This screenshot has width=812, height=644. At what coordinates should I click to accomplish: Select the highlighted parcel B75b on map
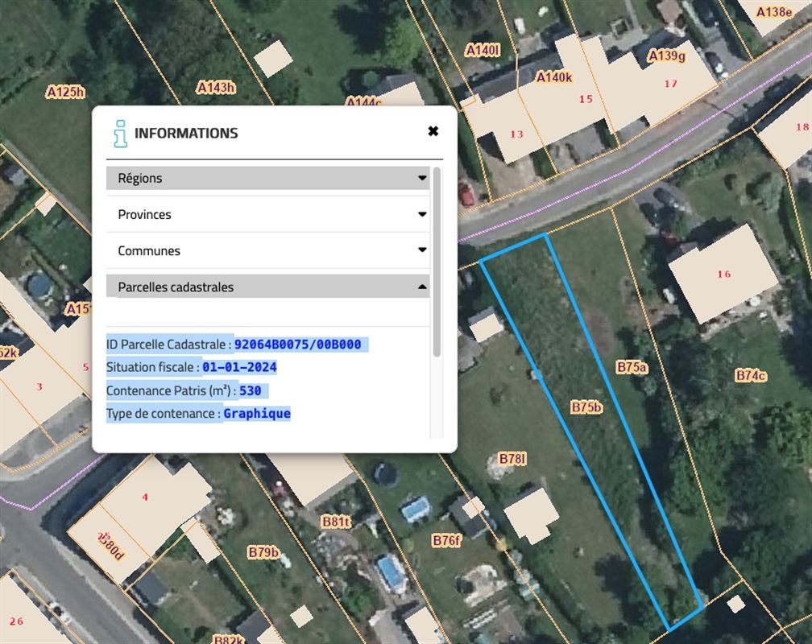pyautogui.click(x=586, y=407)
